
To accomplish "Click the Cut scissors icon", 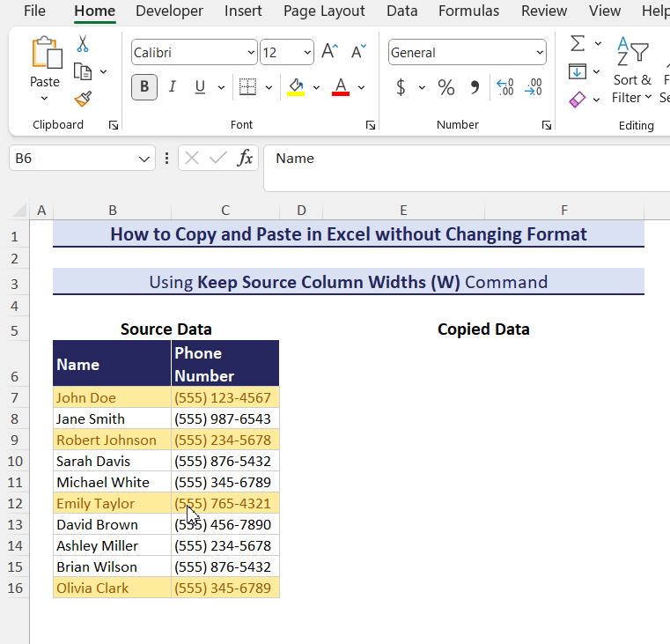I will tap(83, 44).
